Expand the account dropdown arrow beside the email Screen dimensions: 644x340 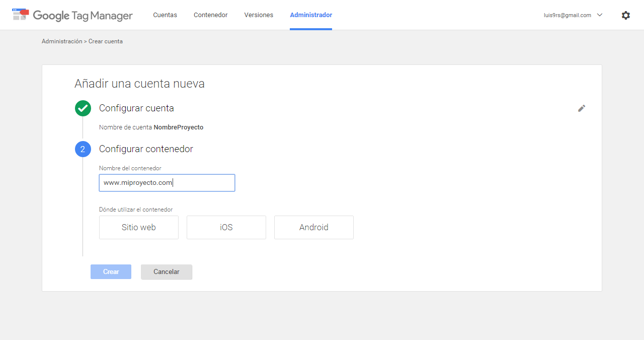(x=600, y=15)
